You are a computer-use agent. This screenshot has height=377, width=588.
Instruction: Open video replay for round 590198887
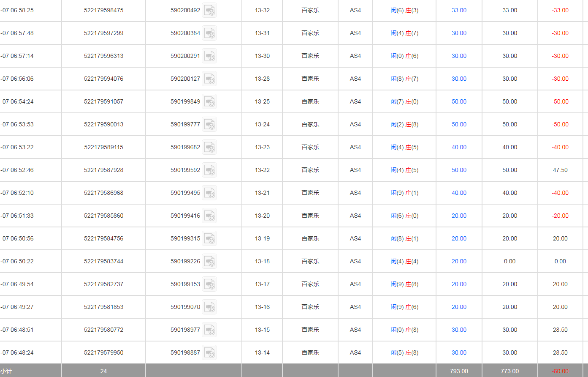(209, 353)
